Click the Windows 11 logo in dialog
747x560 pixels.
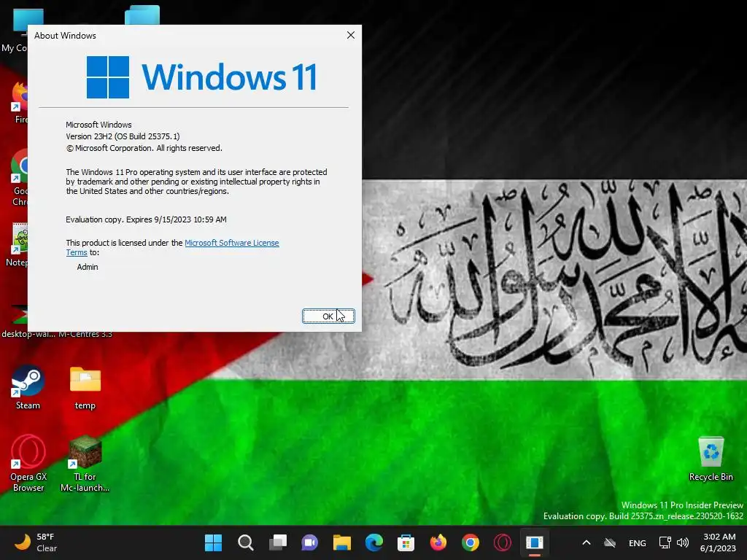(x=202, y=77)
